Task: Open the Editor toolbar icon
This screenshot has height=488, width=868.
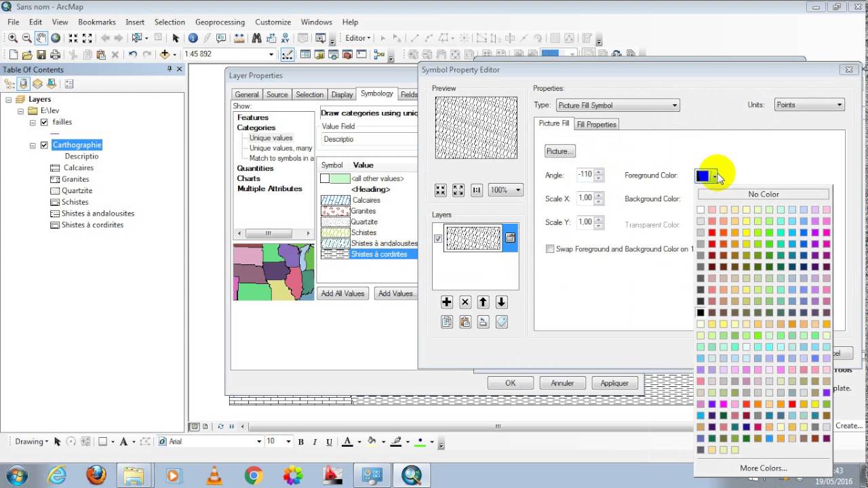Action: (287, 55)
